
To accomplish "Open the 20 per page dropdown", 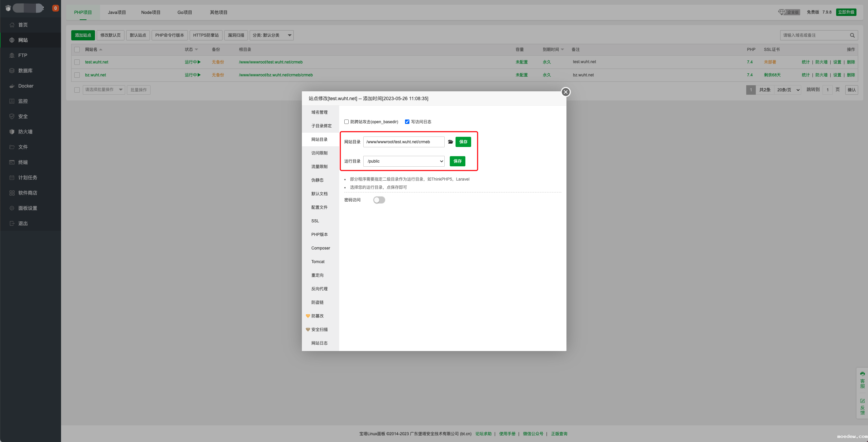I will (788, 90).
